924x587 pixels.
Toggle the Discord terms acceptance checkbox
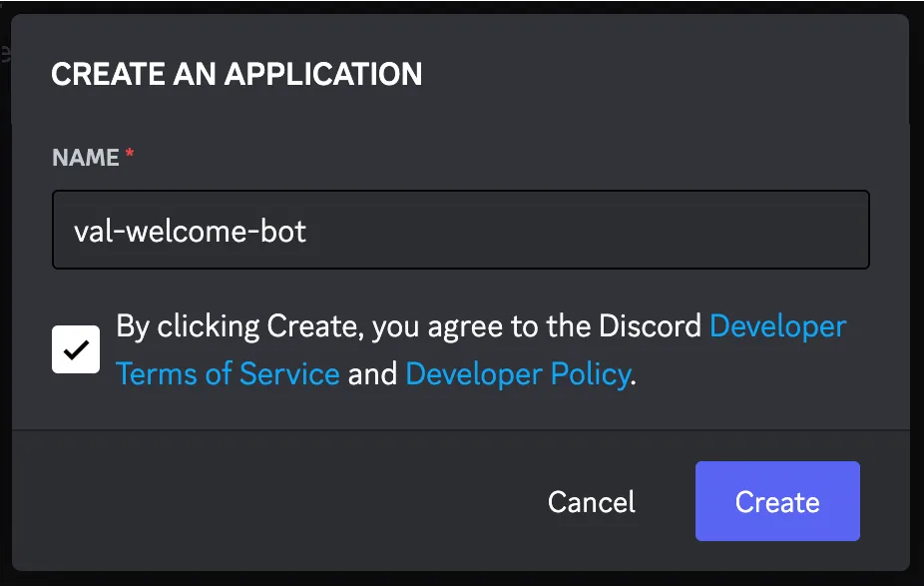75,348
